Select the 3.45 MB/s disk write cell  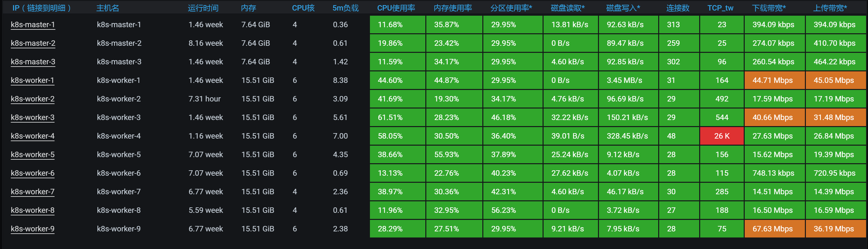coord(628,80)
